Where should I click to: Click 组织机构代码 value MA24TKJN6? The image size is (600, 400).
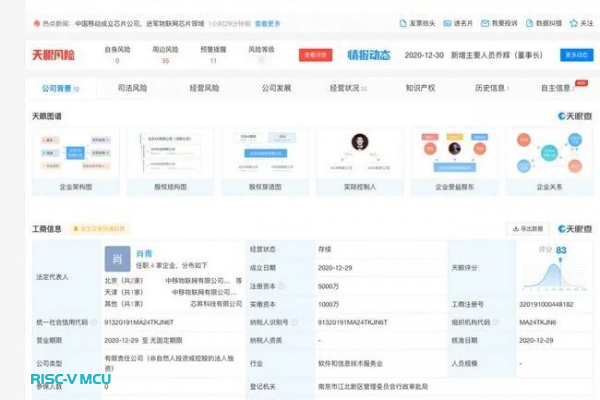538,322
